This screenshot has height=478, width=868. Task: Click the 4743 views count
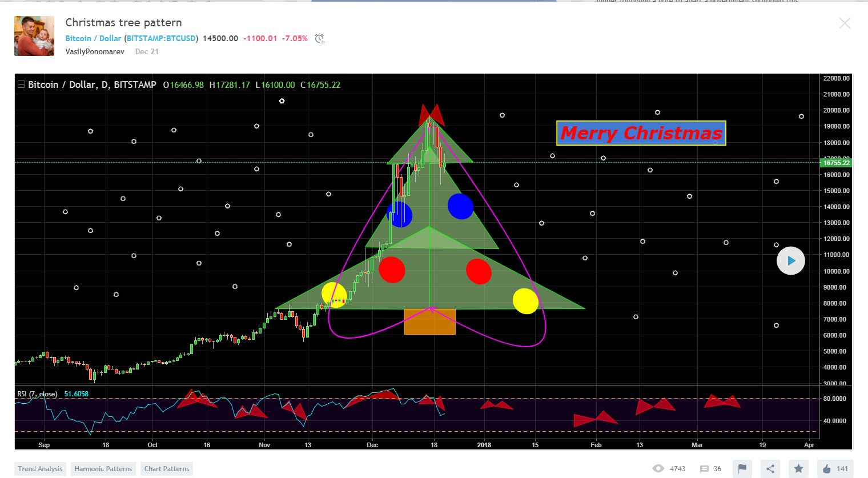(x=678, y=469)
